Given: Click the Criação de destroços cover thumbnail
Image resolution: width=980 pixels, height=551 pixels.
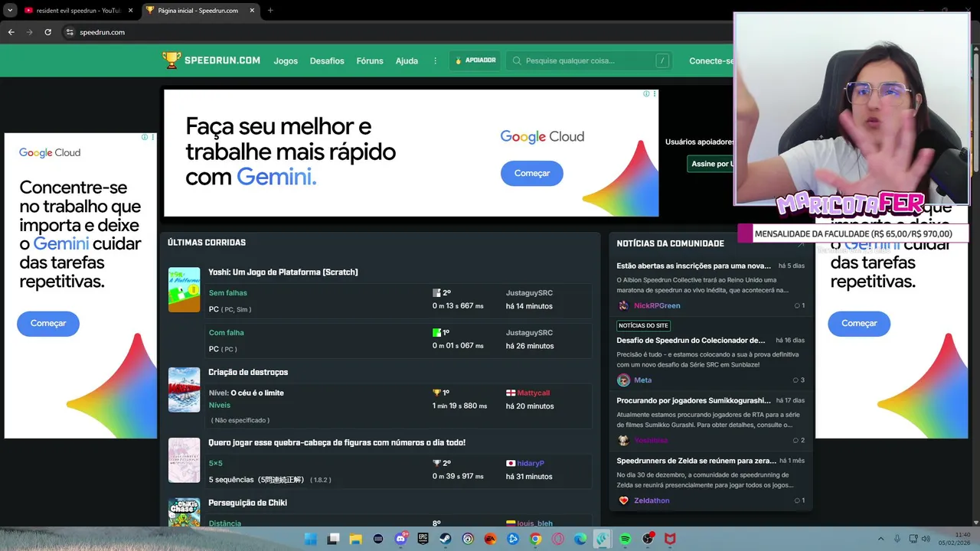Looking at the screenshot, I should click(x=184, y=390).
